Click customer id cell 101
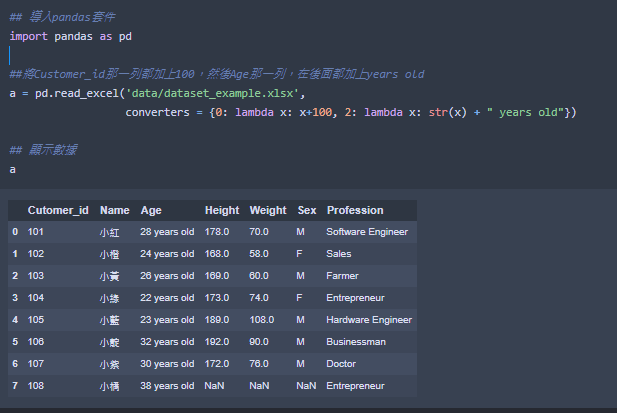The image size is (617, 413). [35, 232]
